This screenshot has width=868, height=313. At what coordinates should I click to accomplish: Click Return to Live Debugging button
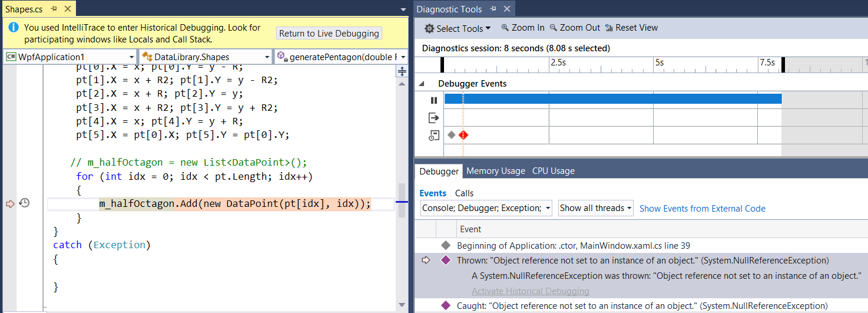(x=329, y=34)
